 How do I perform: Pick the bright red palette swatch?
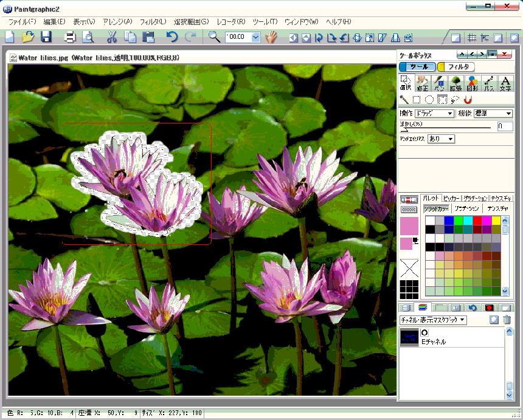point(477,221)
